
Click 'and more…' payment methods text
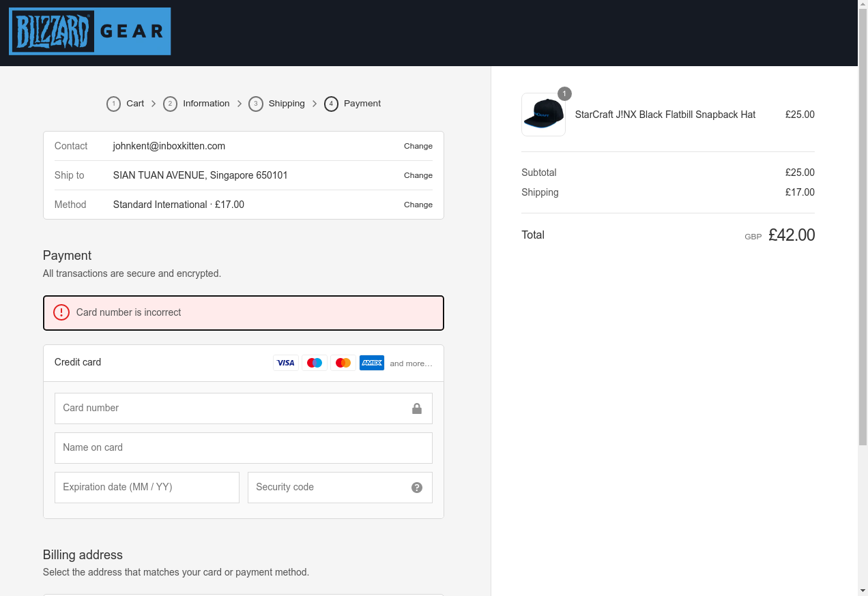click(x=411, y=363)
